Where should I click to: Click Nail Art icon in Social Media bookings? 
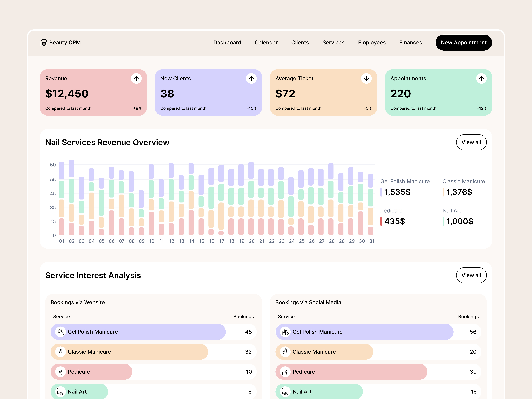[285, 392]
